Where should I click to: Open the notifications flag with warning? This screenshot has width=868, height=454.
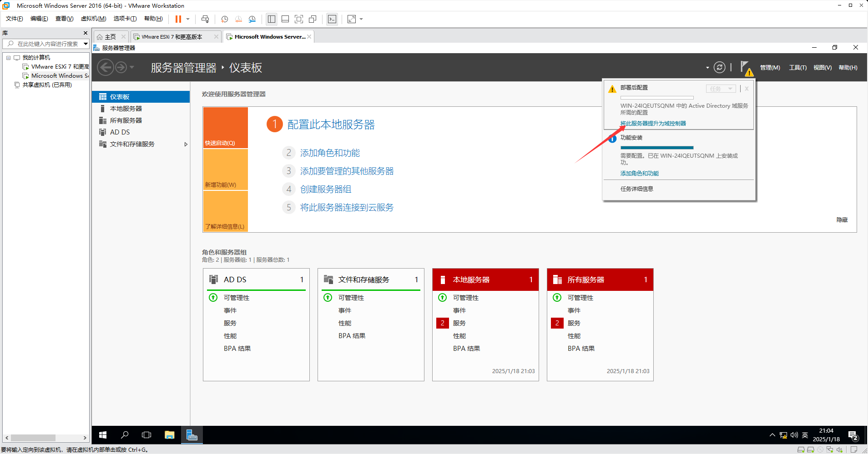746,68
